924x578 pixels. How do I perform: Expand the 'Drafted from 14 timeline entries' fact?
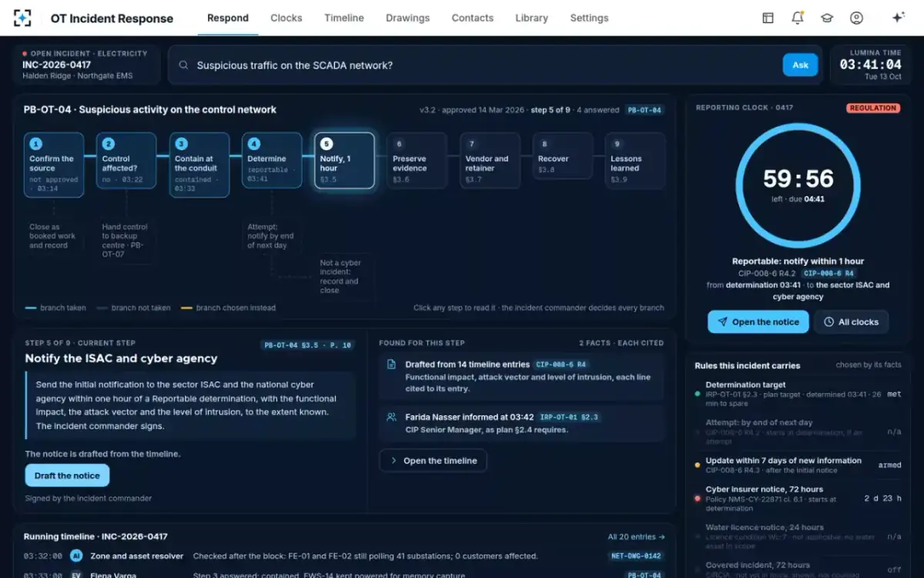521,378
